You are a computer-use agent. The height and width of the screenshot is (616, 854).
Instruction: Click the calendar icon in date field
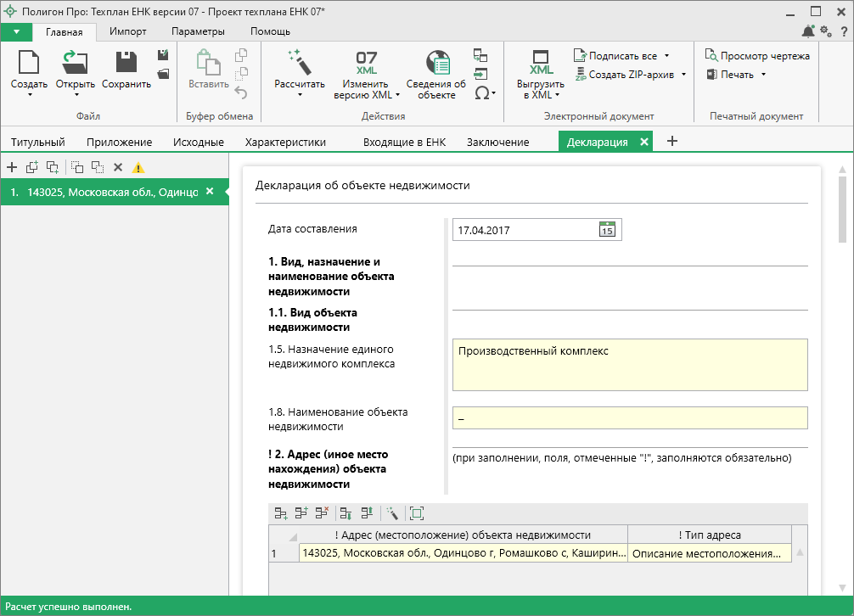(607, 229)
